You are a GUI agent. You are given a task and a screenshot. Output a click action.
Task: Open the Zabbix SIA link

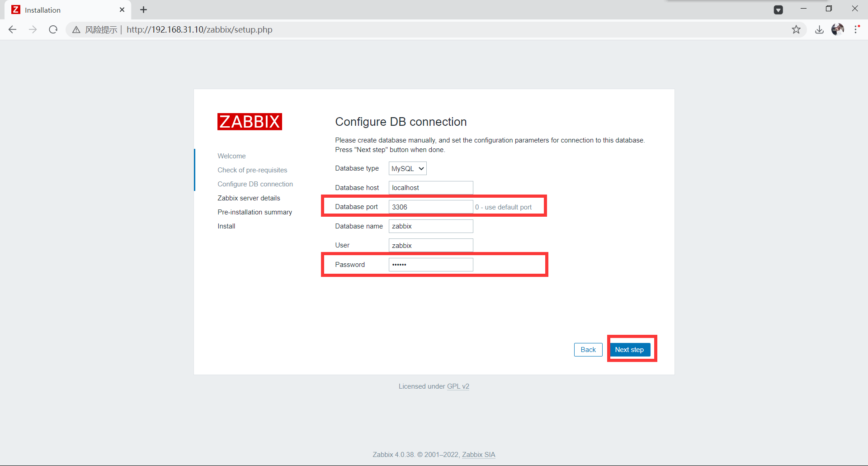478,455
